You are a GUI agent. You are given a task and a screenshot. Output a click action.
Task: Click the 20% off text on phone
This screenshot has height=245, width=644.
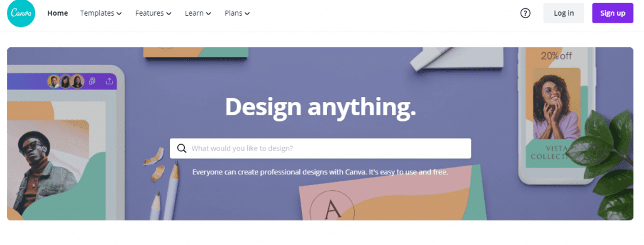556,56
